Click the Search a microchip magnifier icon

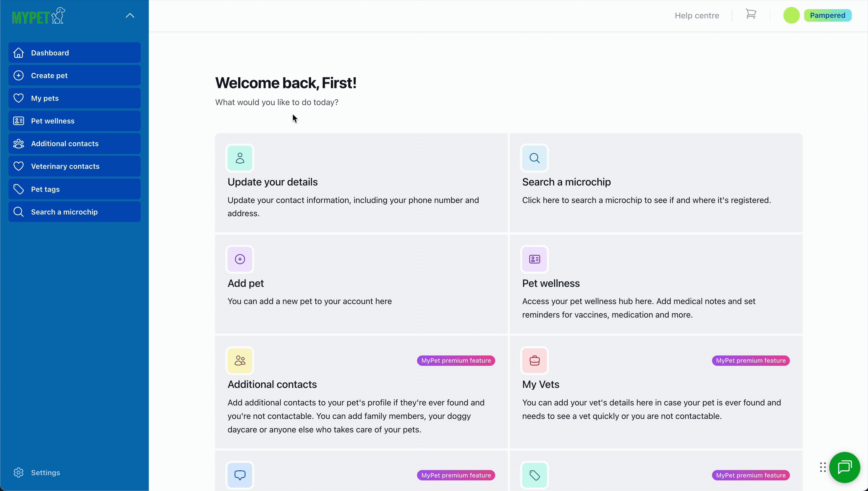[x=535, y=158]
